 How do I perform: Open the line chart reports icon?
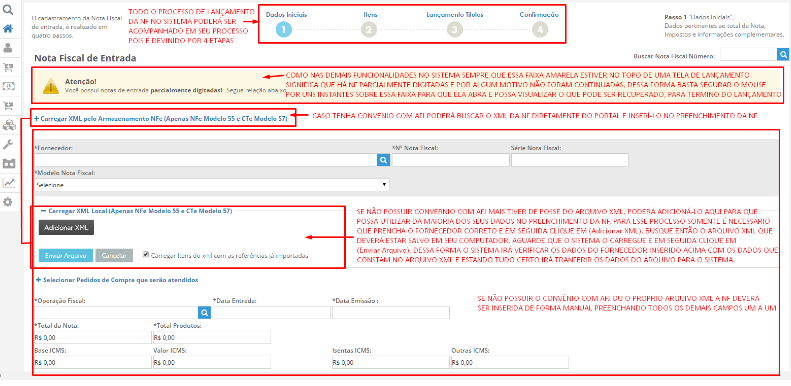pos(9,183)
